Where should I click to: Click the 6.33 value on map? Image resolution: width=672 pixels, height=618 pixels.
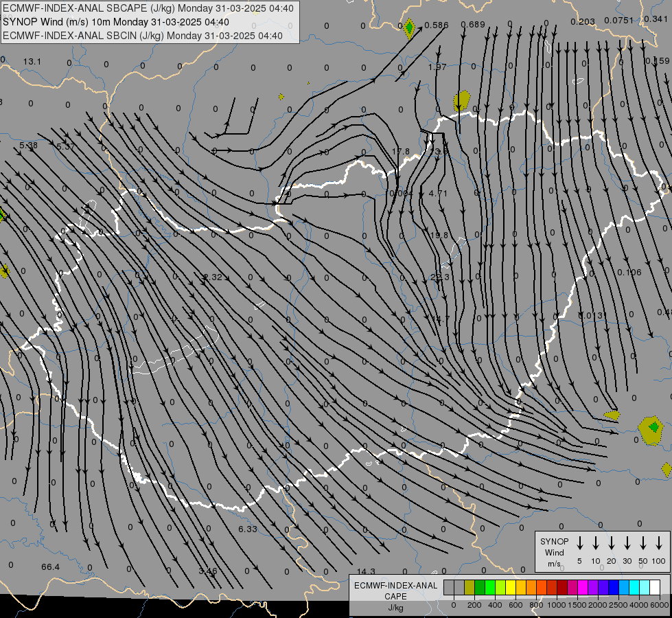click(248, 529)
